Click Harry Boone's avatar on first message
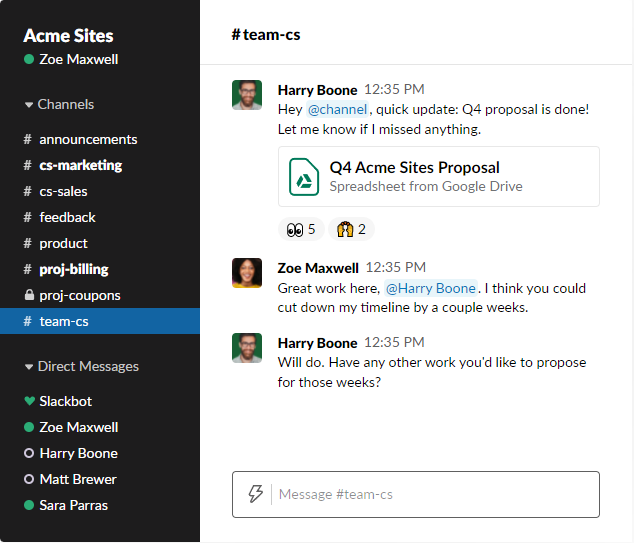The image size is (634, 543). click(247, 95)
